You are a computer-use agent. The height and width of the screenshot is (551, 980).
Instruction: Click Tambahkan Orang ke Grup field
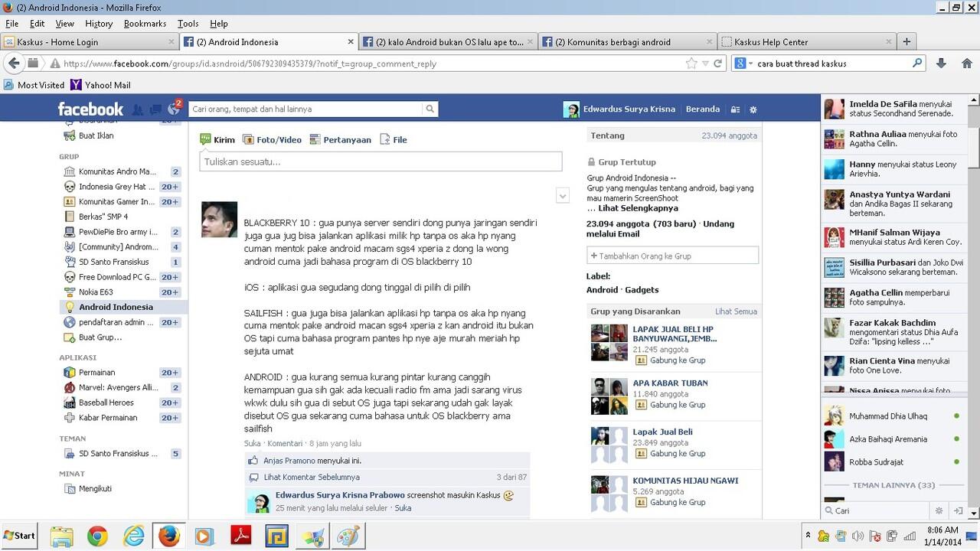click(673, 256)
